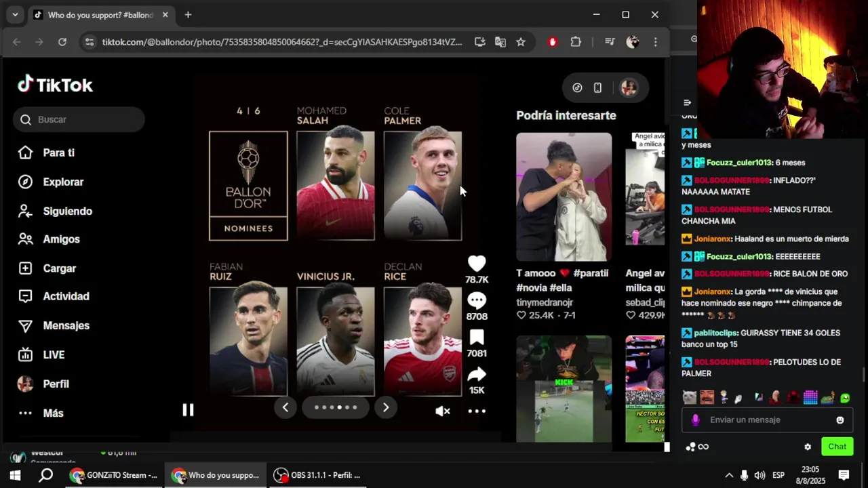
Task: Open get-app phone icon
Action: tap(597, 87)
